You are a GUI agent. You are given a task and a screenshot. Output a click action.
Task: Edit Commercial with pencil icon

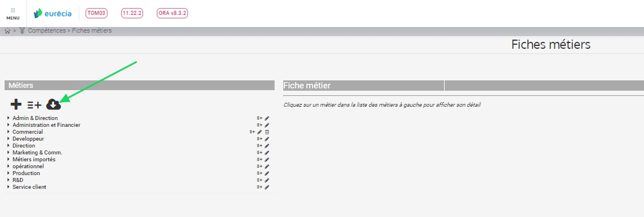pos(259,132)
